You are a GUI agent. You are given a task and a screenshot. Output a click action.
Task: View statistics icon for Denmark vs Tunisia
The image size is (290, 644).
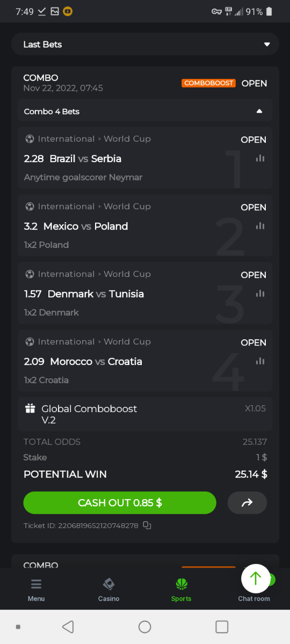pyautogui.click(x=260, y=294)
